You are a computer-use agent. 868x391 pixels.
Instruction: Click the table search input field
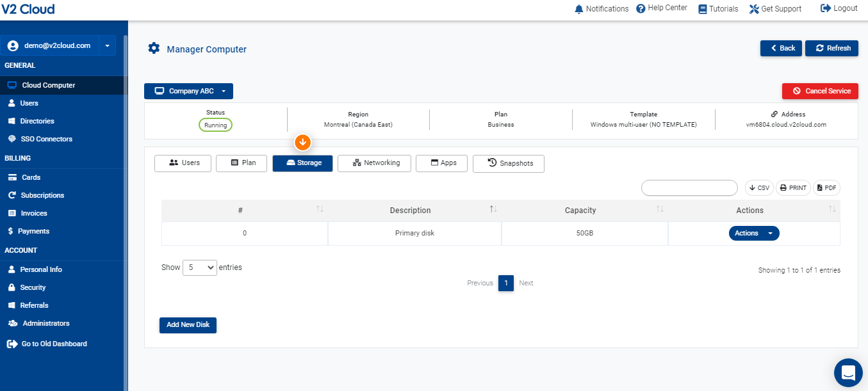[x=689, y=188]
